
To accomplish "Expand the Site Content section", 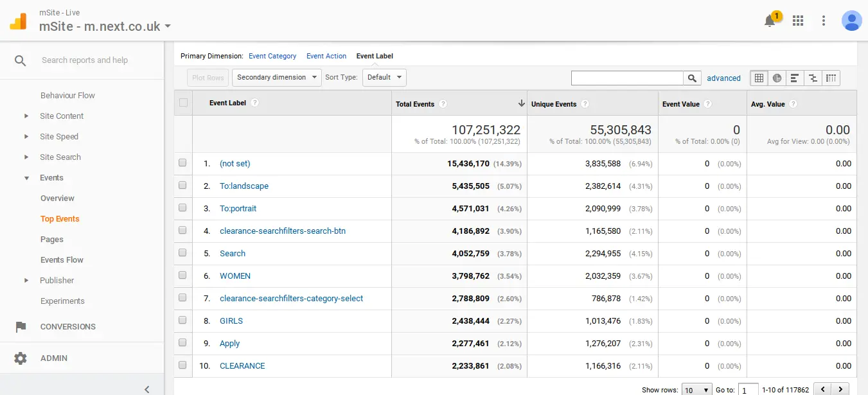I will 26,116.
